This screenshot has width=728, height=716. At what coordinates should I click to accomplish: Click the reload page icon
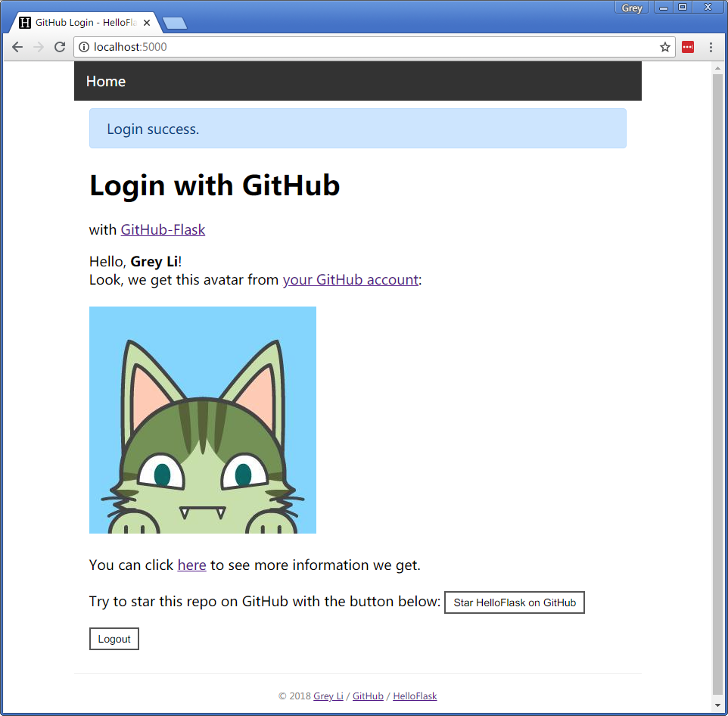60,47
